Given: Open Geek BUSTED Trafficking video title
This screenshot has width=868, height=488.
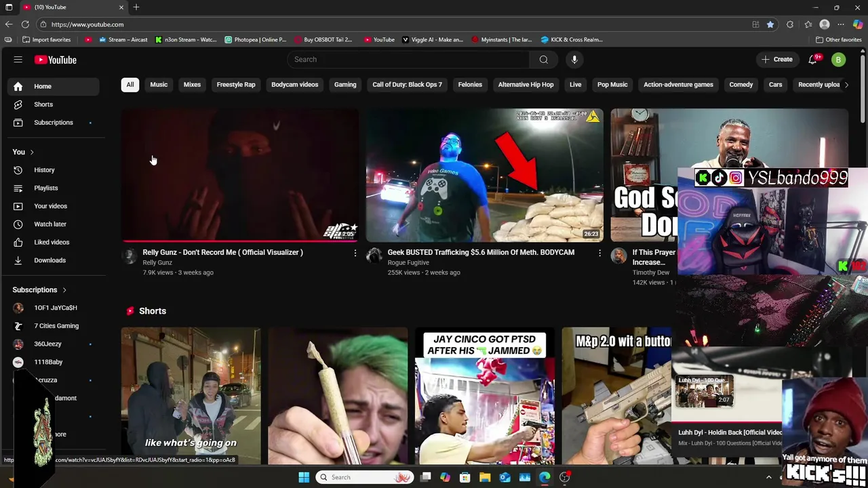Looking at the screenshot, I should (481, 252).
